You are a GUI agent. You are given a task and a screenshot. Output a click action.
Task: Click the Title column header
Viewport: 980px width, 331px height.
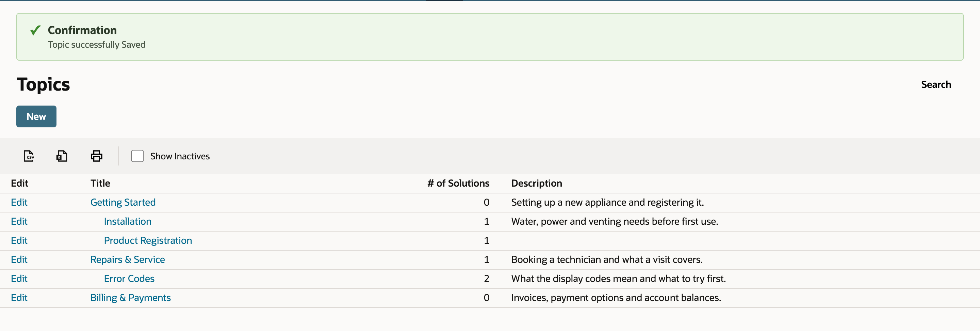[x=100, y=183]
